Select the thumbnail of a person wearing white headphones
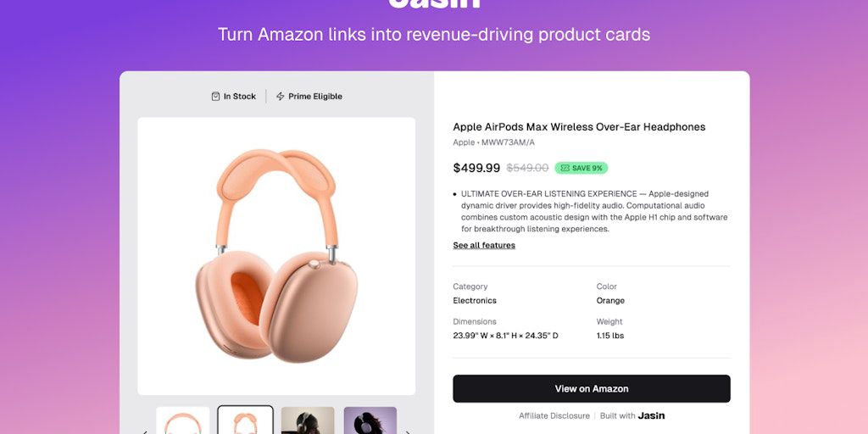 point(308,421)
